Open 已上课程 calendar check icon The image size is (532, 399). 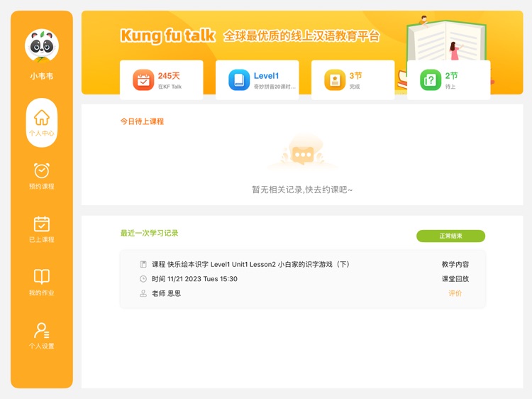(42, 224)
